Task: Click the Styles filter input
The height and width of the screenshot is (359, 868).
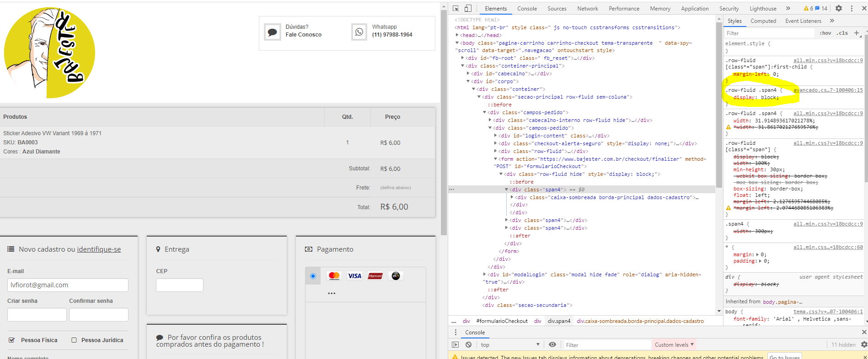Action: [x=770, y=33]
